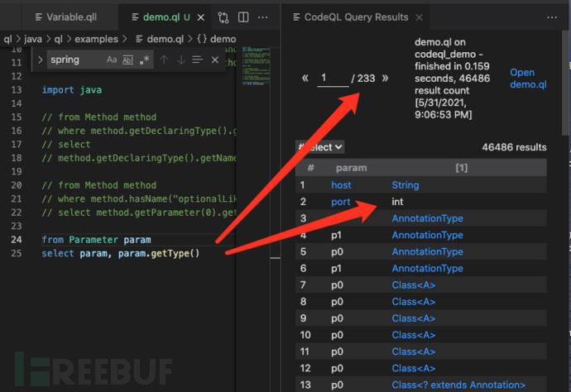Close the CodeQL Query Results tab

419,17
